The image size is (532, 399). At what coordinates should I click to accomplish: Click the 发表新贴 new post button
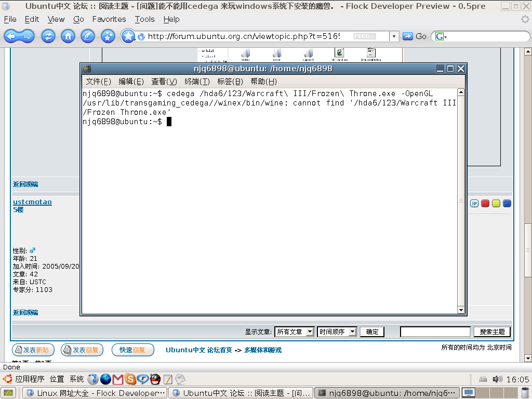click(x=33, y=350)
